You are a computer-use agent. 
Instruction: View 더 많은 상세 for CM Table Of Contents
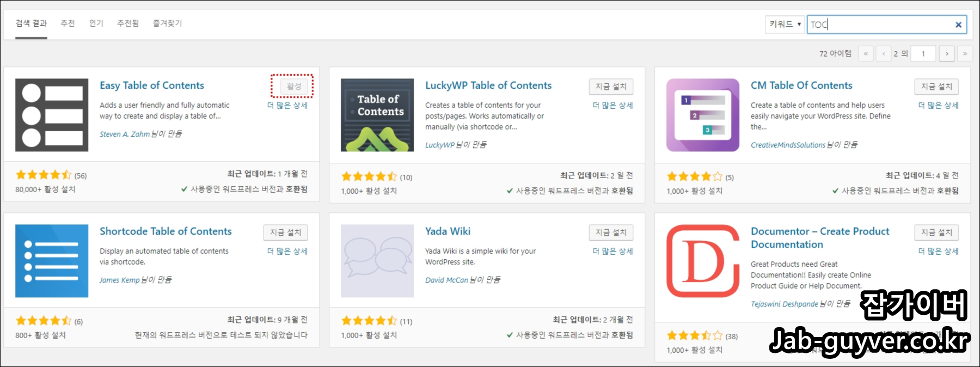click(939, 105)
